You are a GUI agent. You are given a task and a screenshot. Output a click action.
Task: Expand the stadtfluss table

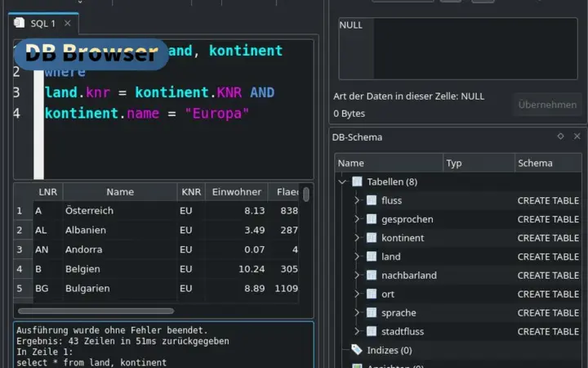[x=358, y=331]
